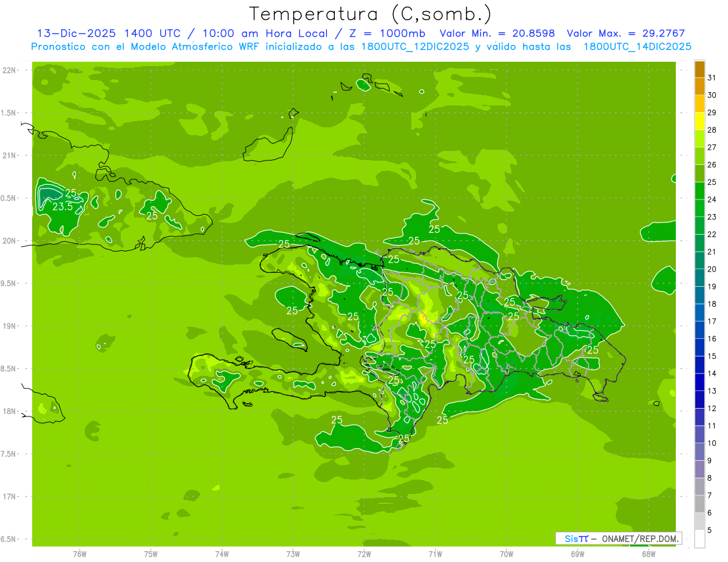Click the '74W' longitude label
728x562 pixels.
coord(222,554)
